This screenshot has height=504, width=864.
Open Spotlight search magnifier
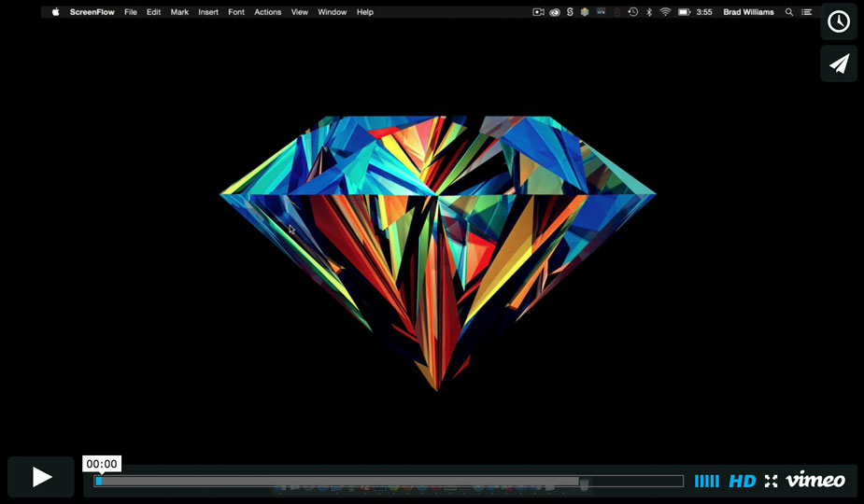click(789, 12)
